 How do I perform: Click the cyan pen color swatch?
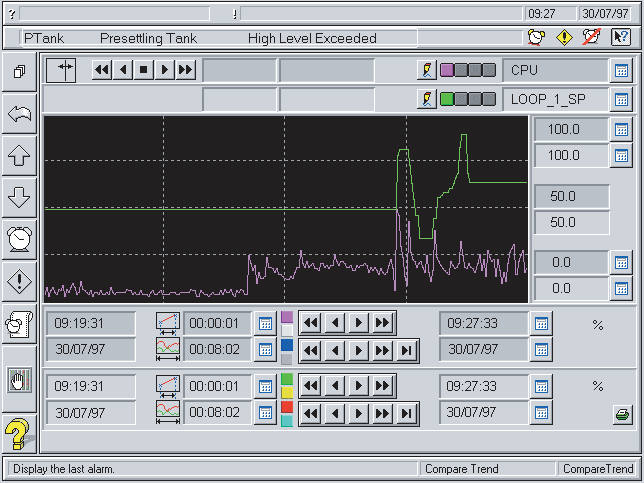tap(287, 421)
